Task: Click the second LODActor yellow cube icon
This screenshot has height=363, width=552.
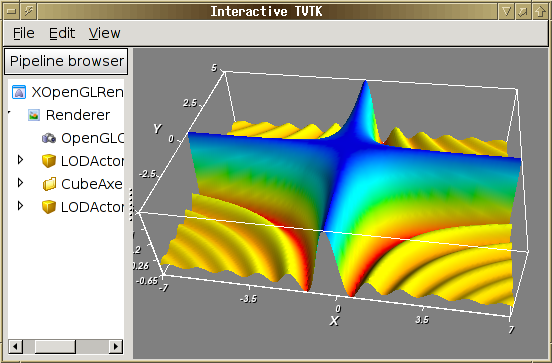Action: point(49,207)
